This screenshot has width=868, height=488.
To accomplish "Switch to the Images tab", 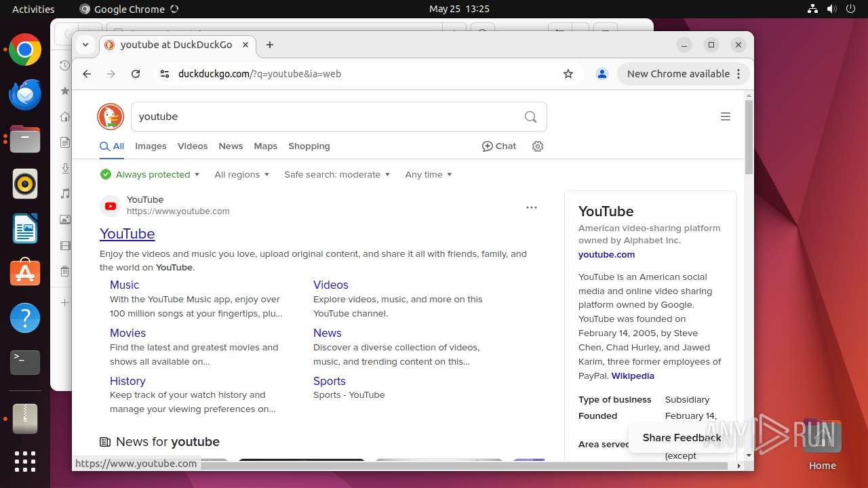I will tap(151, 146).
